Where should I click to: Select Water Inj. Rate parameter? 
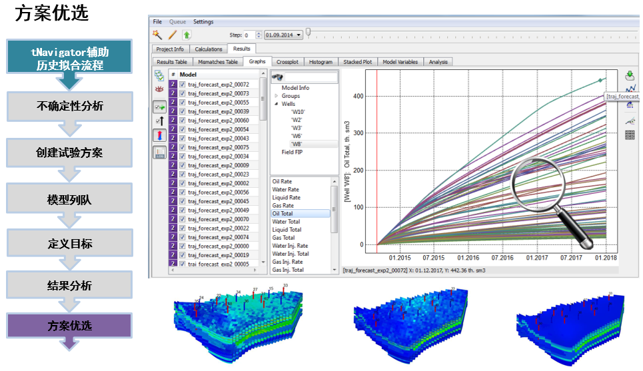coord(290,246)
